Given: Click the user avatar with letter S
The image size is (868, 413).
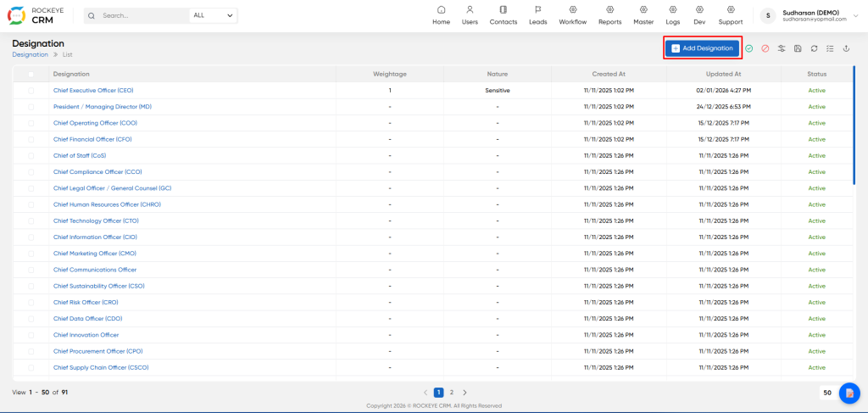Looking at the screenshot, I should (768, 16).
